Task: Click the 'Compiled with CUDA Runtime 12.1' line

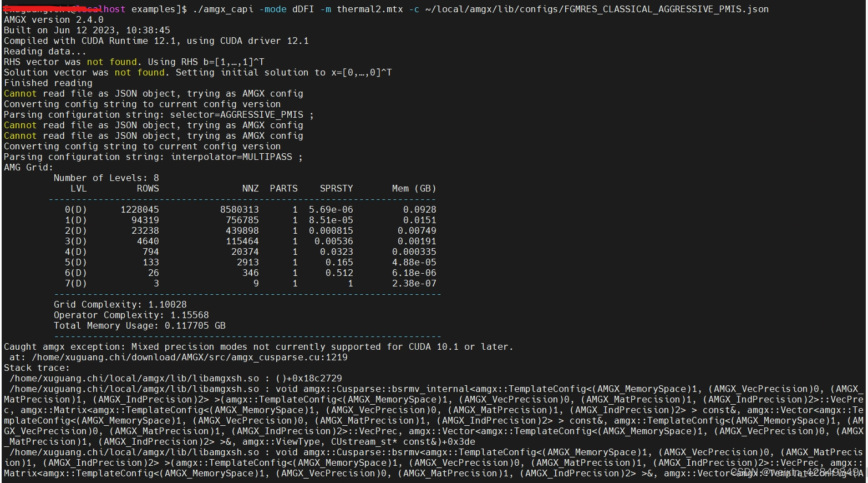Action: [x=156, y=41]
